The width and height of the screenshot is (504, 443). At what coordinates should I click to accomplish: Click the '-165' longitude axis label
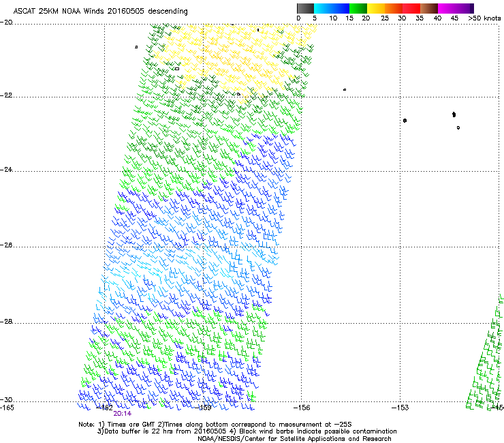(7, 408)
